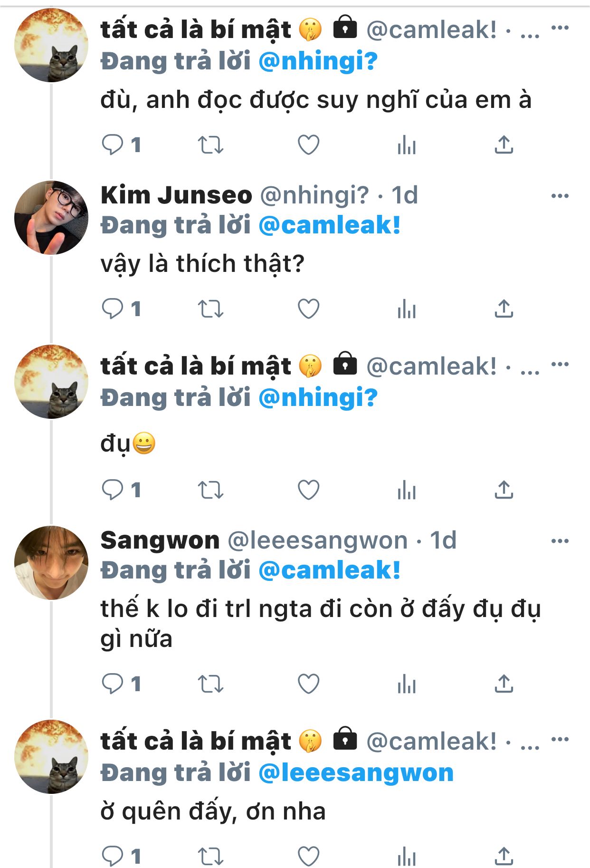Retweet Sangwon's reply
This screenshot has height=868, width=590.
click(210, 684)
